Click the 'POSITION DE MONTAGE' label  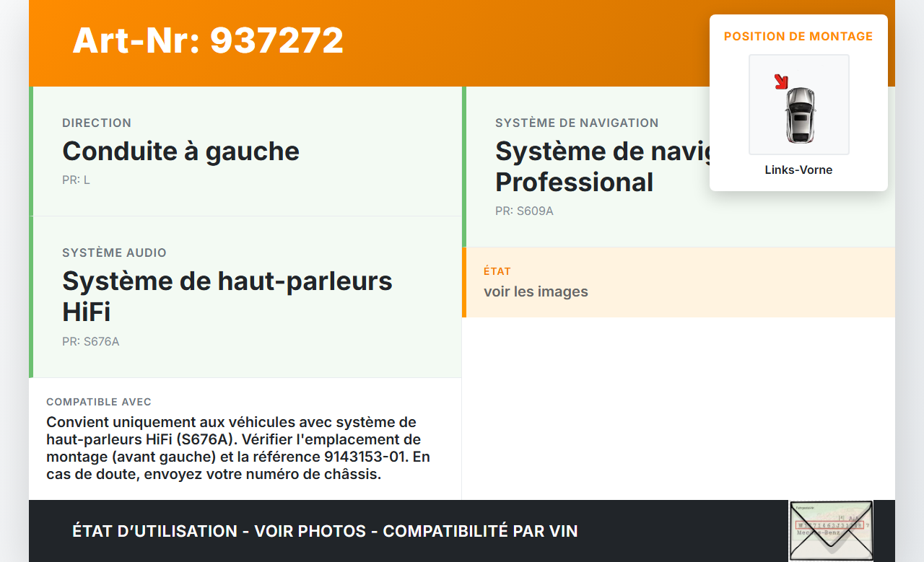tap(798, 36)
